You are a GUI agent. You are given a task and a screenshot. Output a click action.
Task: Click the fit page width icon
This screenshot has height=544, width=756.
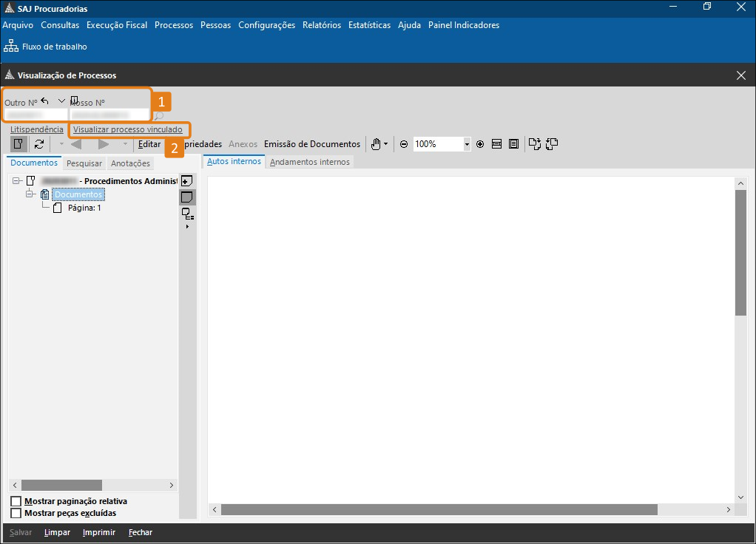[x=497, y=144]
